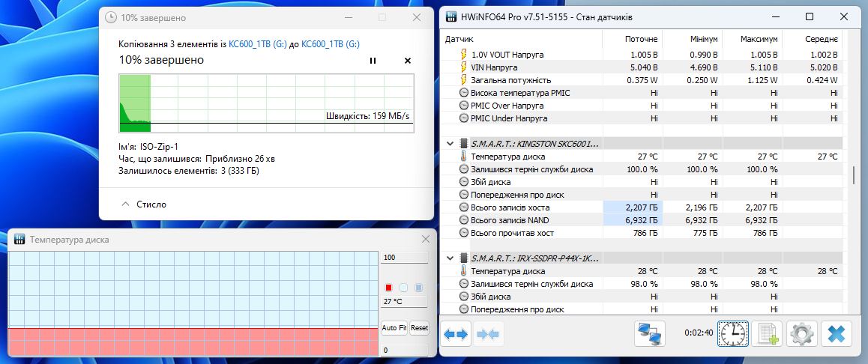Click the lightning icon beside Загальна потужність
Viewport: 868px width, 364px height.
point(464,80)
